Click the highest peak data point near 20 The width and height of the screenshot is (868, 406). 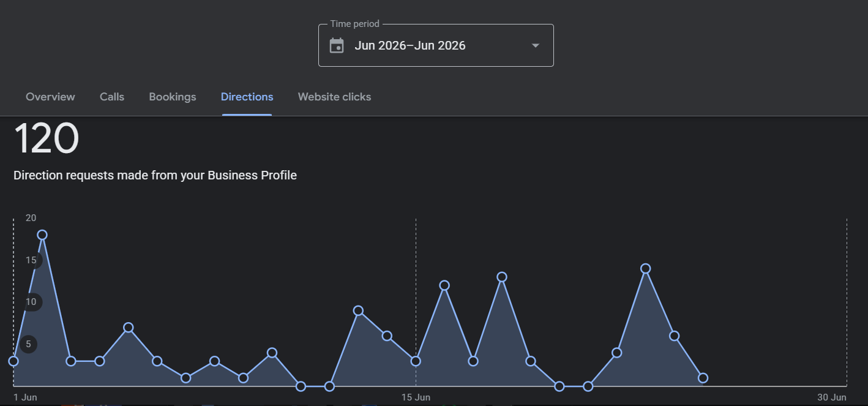42,235
